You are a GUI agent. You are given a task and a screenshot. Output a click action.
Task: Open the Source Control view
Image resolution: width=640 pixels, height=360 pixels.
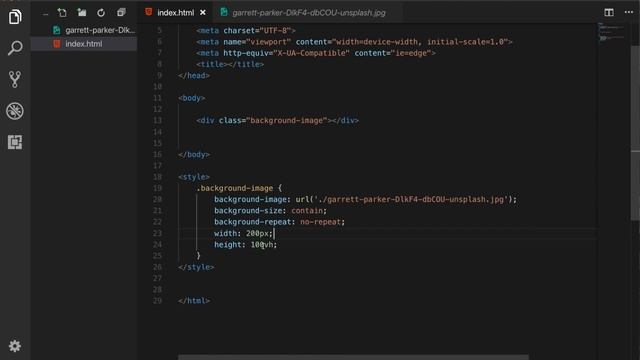pos(15,79)
